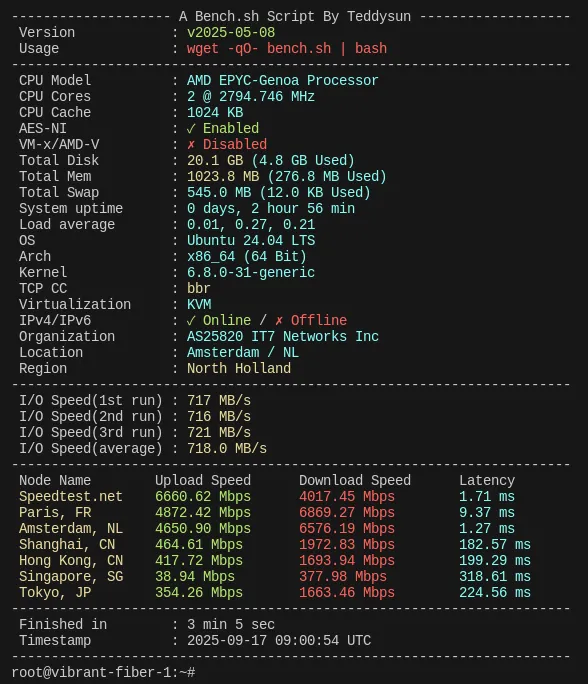This screenshot has width=588, height=684.
Task: Click the root@vibrant-fiber-1 shell prompt
Action: click(103, 672)
